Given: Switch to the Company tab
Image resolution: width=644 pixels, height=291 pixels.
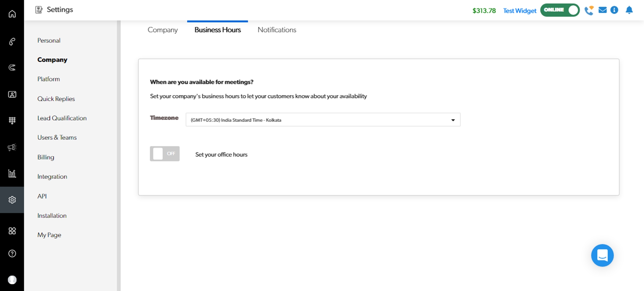Looking at the screenshot, I should (163, 30).
